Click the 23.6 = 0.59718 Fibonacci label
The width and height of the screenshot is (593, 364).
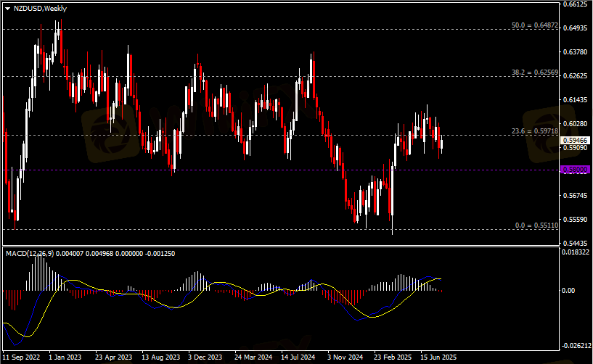[534, 131]
